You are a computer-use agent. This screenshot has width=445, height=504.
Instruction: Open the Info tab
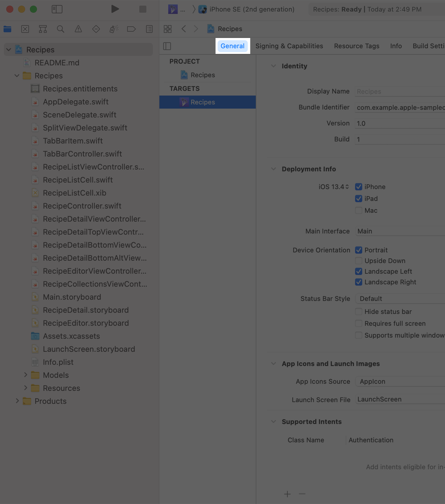396,46
